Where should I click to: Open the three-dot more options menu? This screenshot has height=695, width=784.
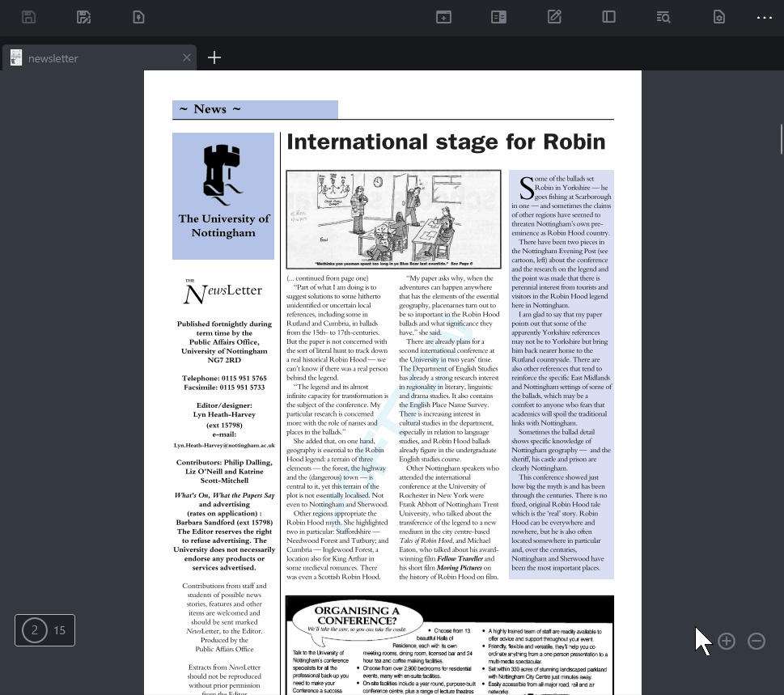(765, 17)
